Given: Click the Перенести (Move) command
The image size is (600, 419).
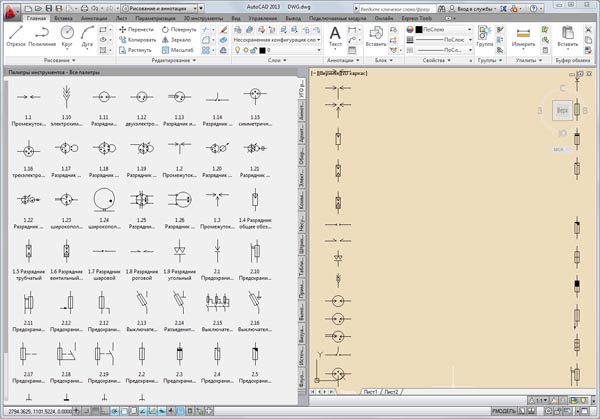Looking at the screenshot, I should (139, 29).
